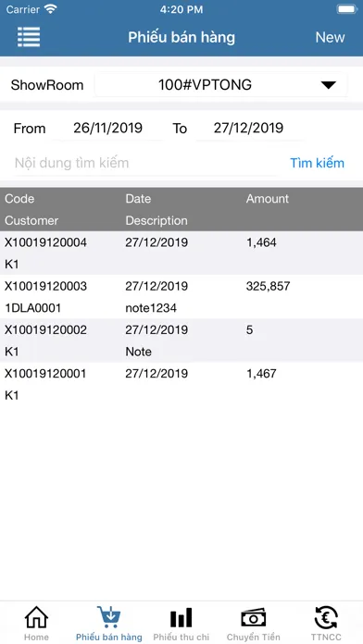Tap the New button in header
This screenshot has width=363, height=644.
pos(330,37)
